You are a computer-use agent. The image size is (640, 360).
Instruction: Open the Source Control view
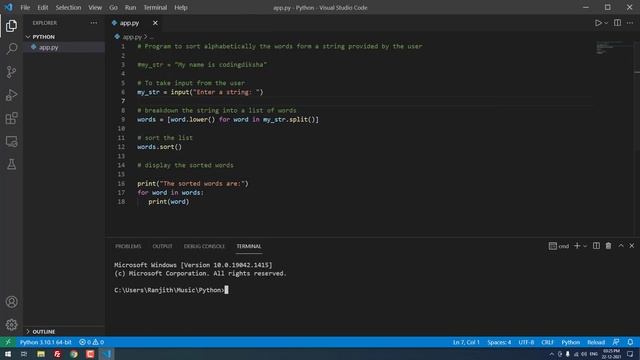[x=11, y=72]
